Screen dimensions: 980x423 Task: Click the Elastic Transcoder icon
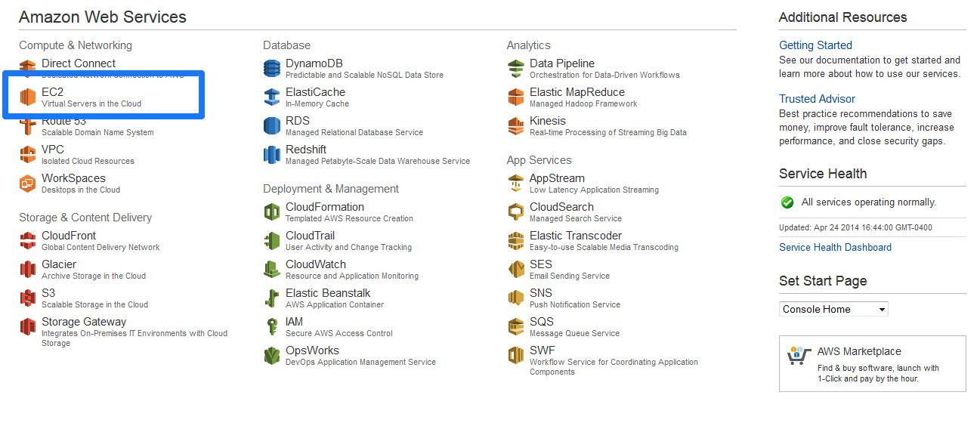pos(516,241)
